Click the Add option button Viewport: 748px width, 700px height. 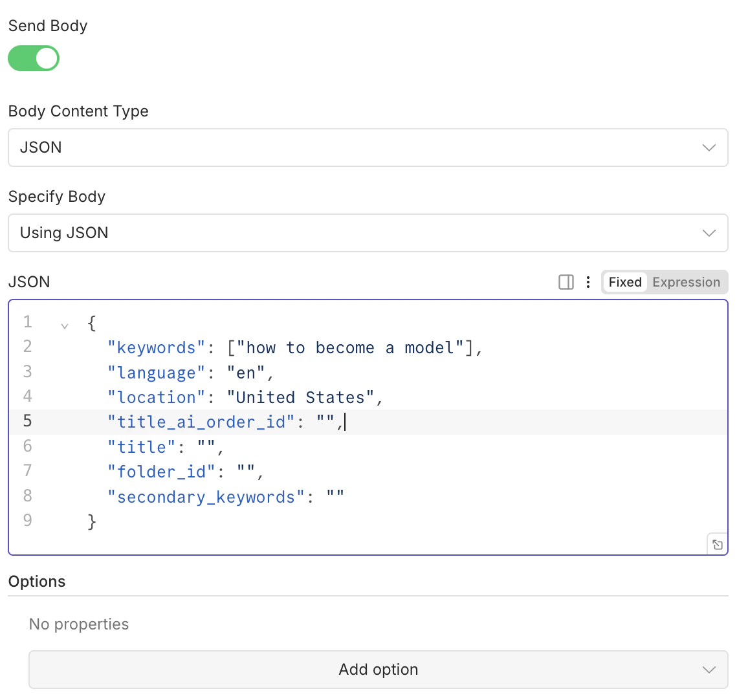pos(378,670)
